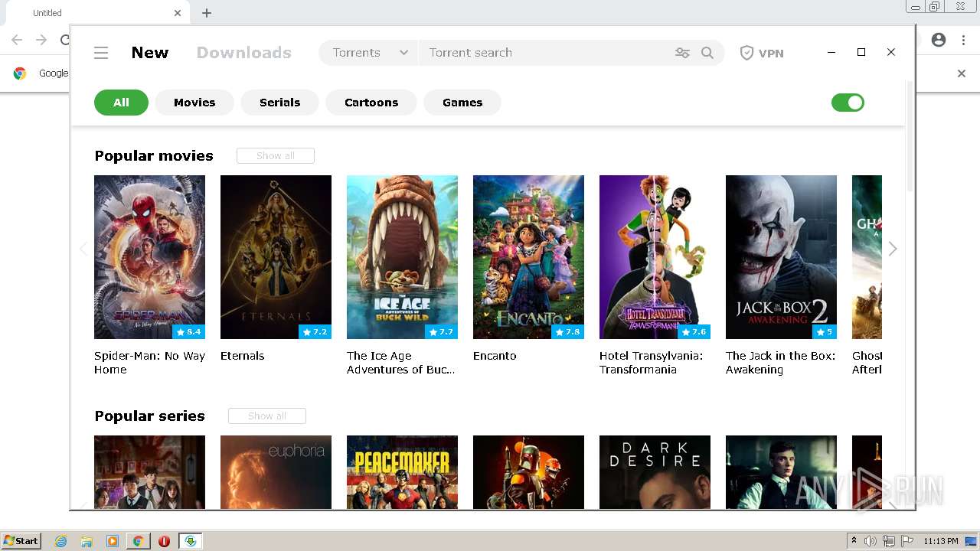Close the Untitled Chrome tab

[178, 13]
